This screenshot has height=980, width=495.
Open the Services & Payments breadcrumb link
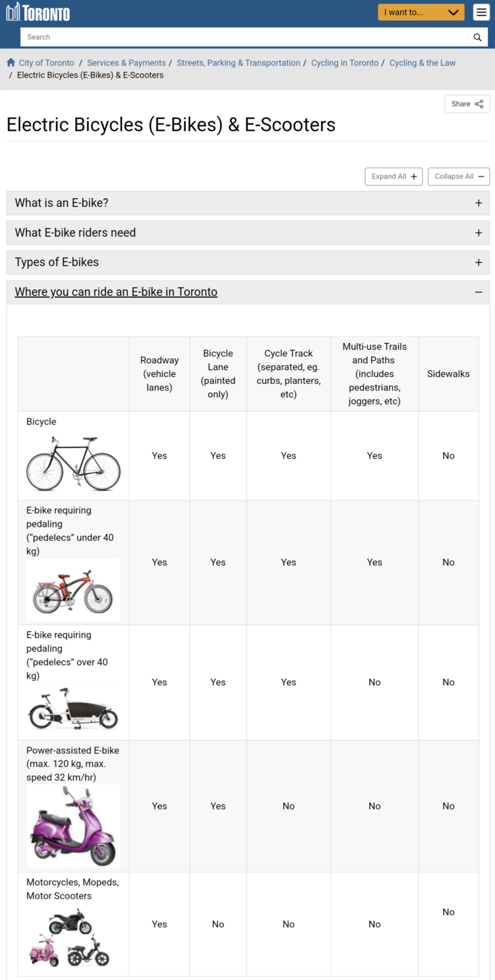tap(126, 62)
